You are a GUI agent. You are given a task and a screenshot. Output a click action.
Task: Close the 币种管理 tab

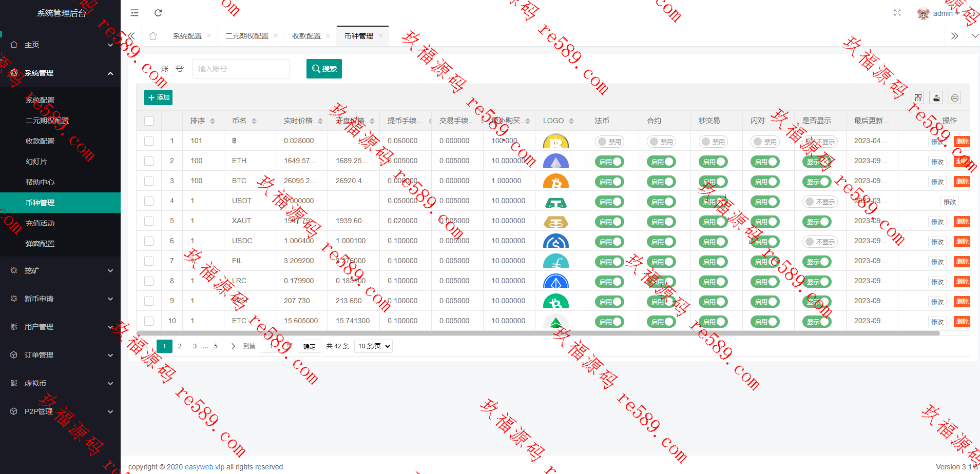pyautogui.click(x=380, y=35)
